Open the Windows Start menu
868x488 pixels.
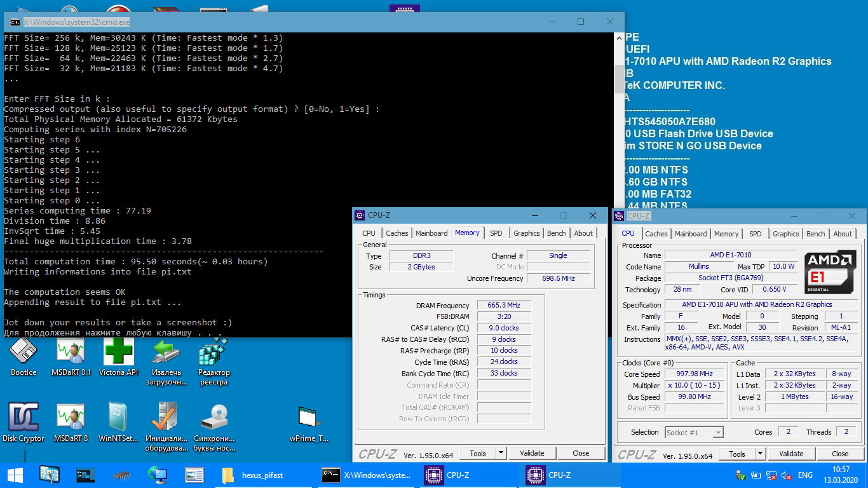pos(15,475)
